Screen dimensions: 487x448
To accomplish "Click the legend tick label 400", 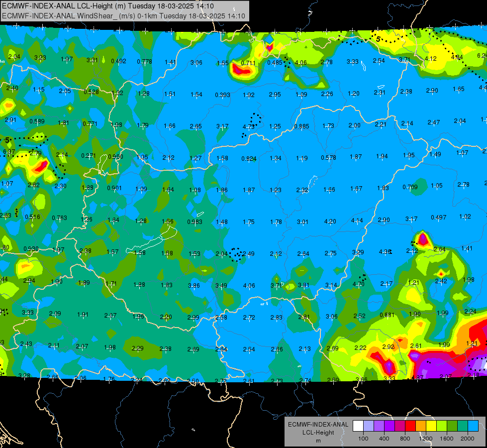I will tap(384, 439).
